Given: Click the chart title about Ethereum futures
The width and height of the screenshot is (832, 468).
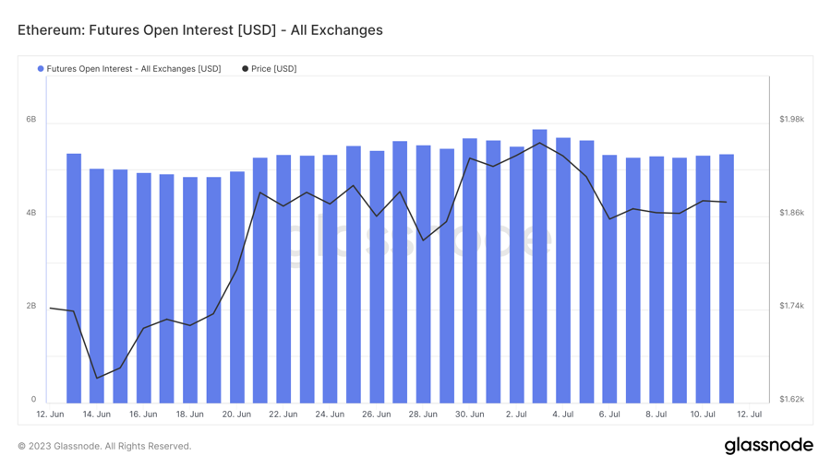Looking at the screenshot, I should point(200,30).
